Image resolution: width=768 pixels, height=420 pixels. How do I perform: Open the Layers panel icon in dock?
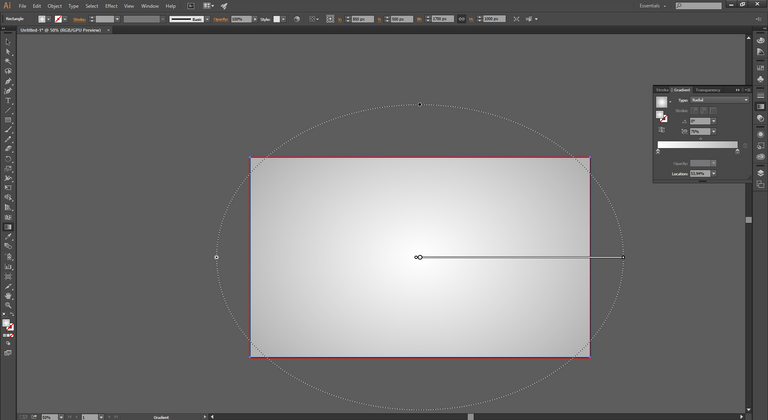(x=760, y=173)
